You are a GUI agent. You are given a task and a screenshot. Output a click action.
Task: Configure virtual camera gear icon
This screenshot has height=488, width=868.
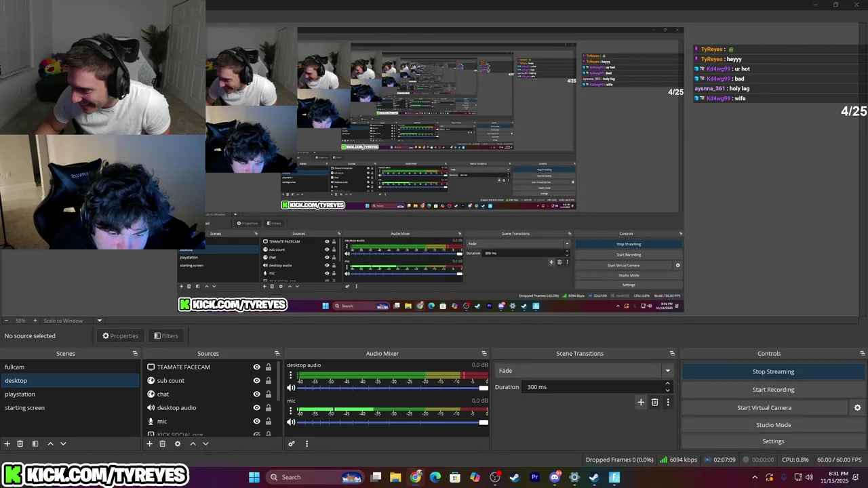857,407
